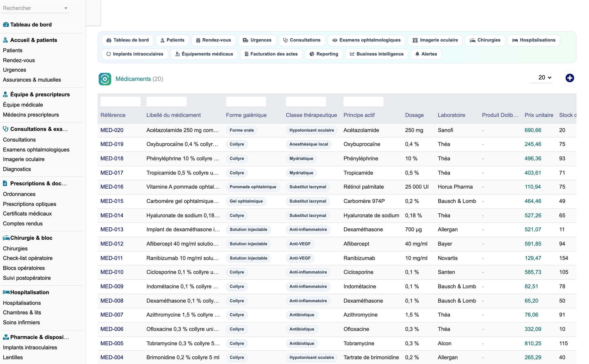Screen dimensions: 589x364
Task: Add a new médicament with plus icon
Action: coord(570,78)
